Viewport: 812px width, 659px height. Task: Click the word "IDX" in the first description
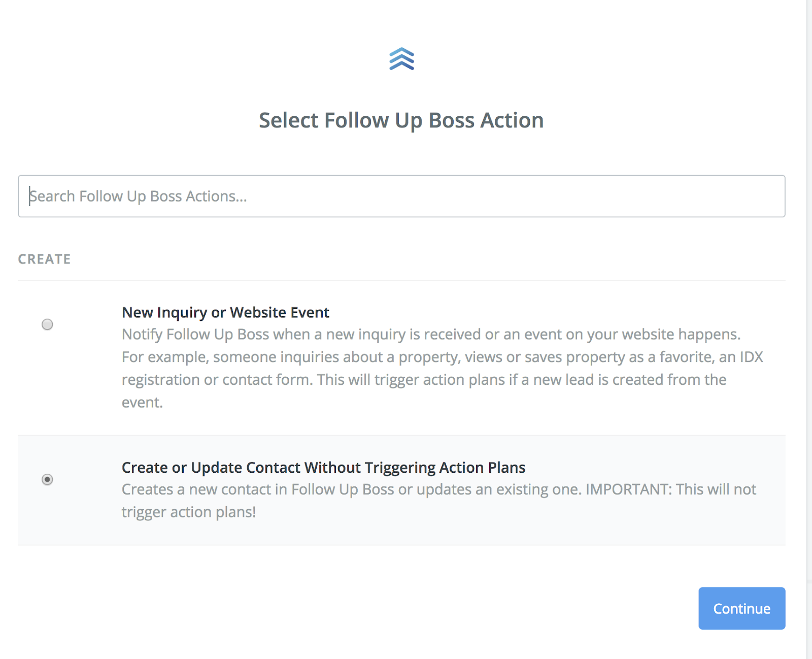point(751,357)
